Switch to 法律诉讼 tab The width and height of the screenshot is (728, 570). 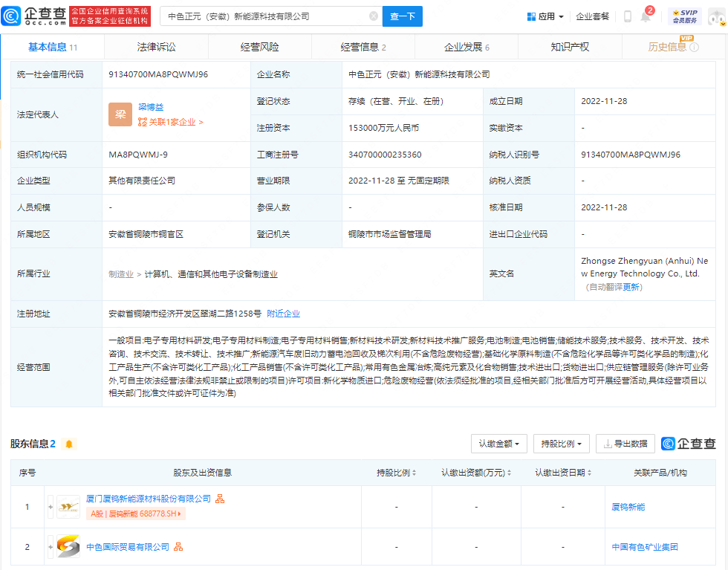coord(156,47)
